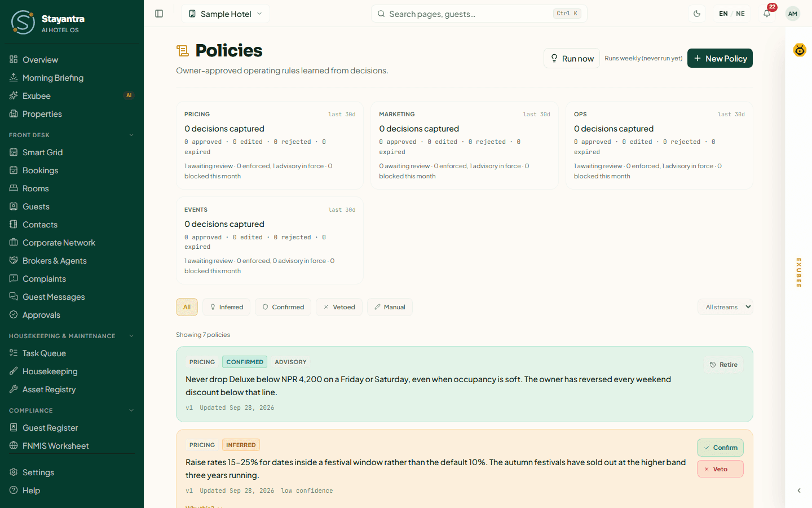Open Asset Registry page
This screenshot has height=508, width=812.
click(72, 389)
